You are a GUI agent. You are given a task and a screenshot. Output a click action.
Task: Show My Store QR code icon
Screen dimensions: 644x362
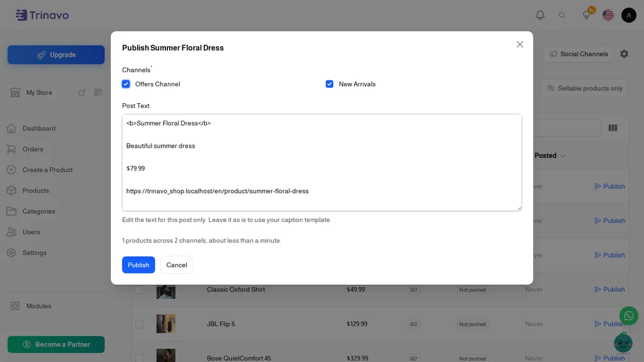click(x=97, y=92)
